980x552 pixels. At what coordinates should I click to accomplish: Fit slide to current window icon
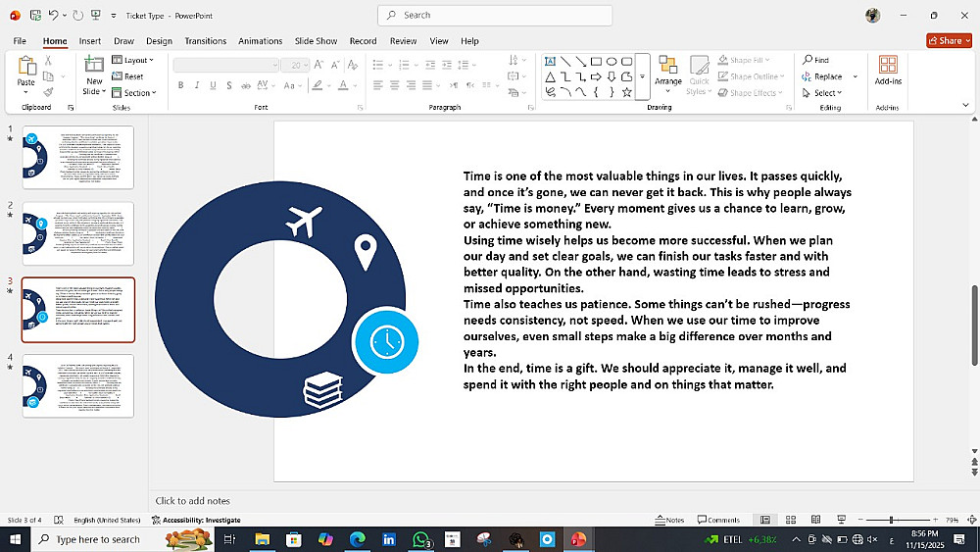click(x=972, y=520)
